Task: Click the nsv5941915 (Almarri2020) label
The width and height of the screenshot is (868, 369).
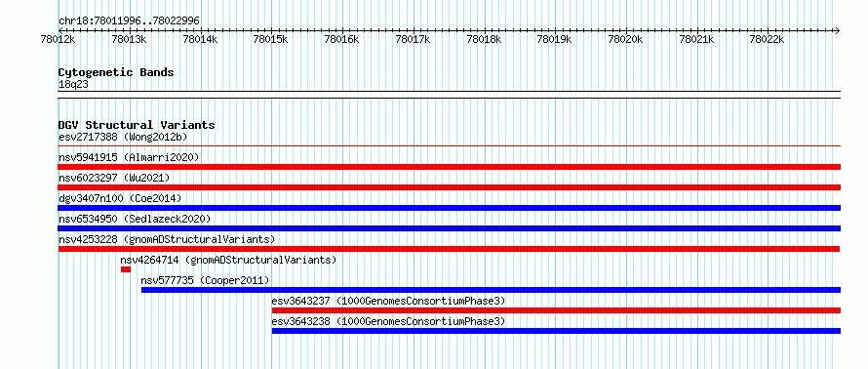Action: click(129, 157)
